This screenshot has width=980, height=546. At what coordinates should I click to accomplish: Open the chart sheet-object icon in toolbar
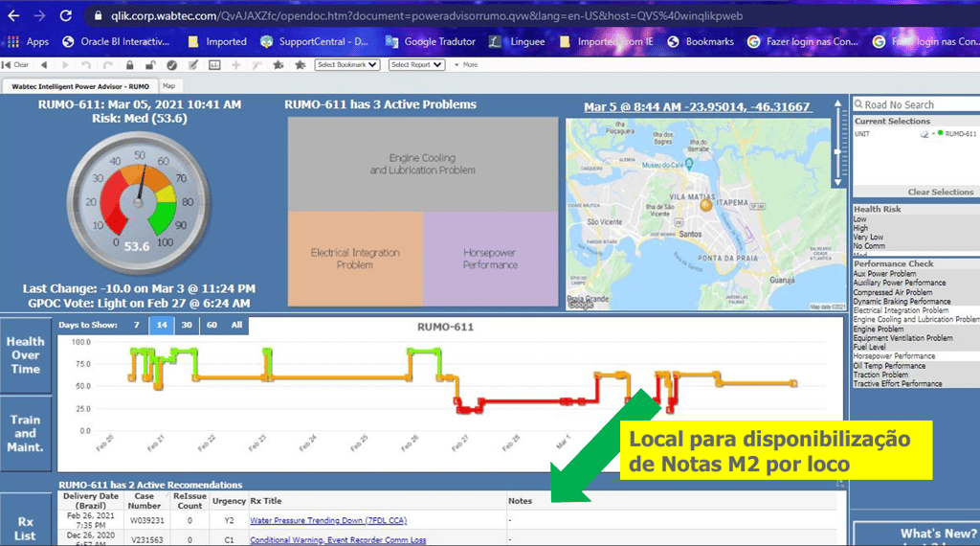pos(214,64)
